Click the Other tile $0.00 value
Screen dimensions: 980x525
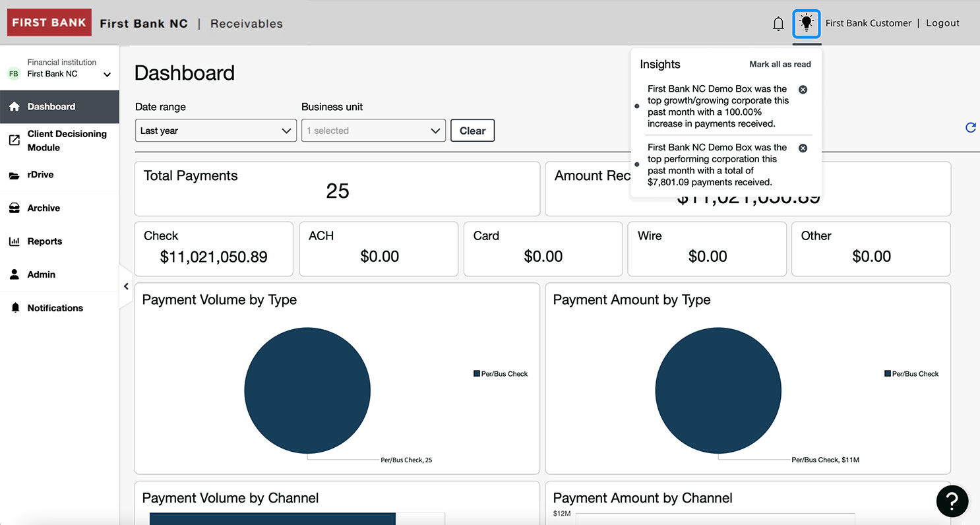(x=872, y=257)
